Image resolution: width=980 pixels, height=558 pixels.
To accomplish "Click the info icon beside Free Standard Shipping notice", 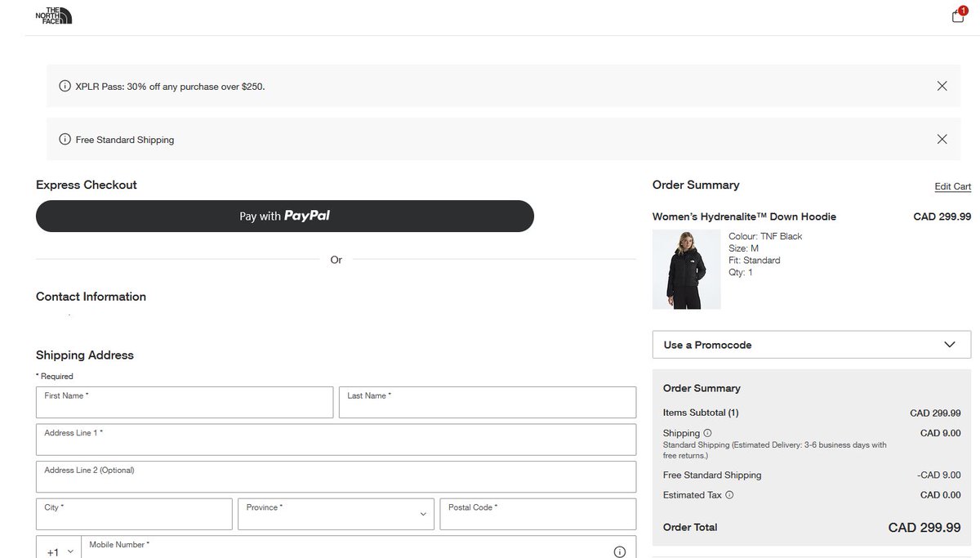I will coord(65,139).
